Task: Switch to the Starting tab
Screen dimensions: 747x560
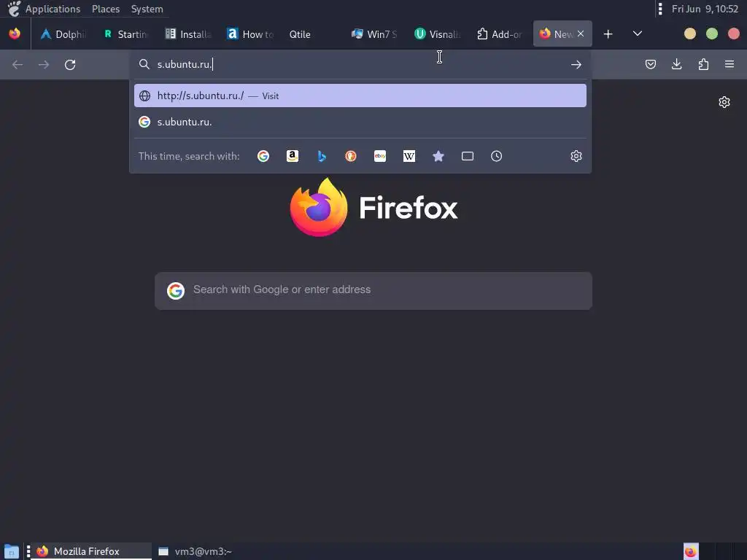Action: 125,34
